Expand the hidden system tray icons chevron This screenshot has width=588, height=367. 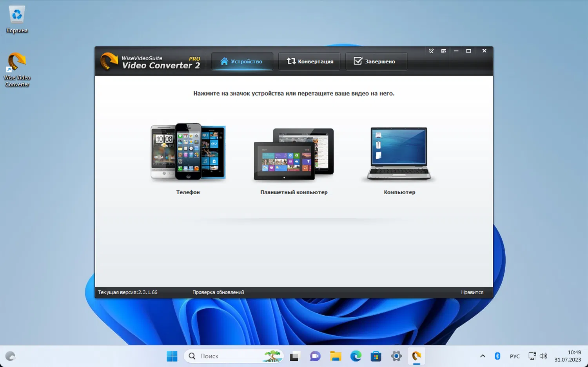(x=483, y=356)
